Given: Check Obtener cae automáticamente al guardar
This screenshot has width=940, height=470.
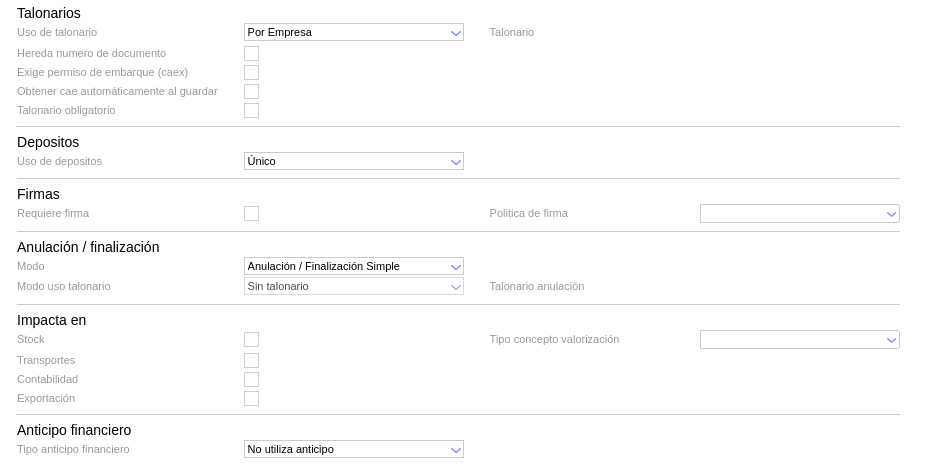Looking at the screenshot, I should (251, 91).
